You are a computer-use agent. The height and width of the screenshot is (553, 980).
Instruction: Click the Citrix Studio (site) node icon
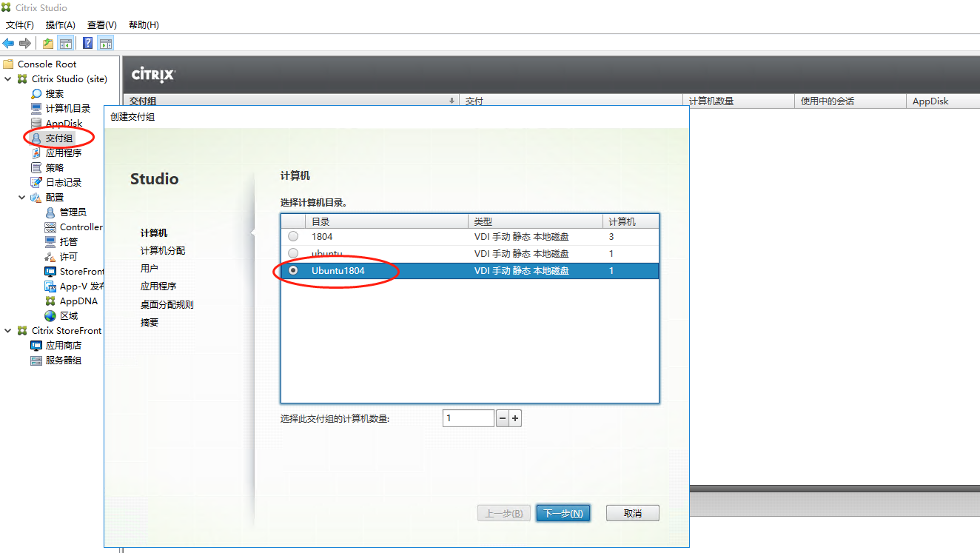pyautogui.click(x=22, y=78)
